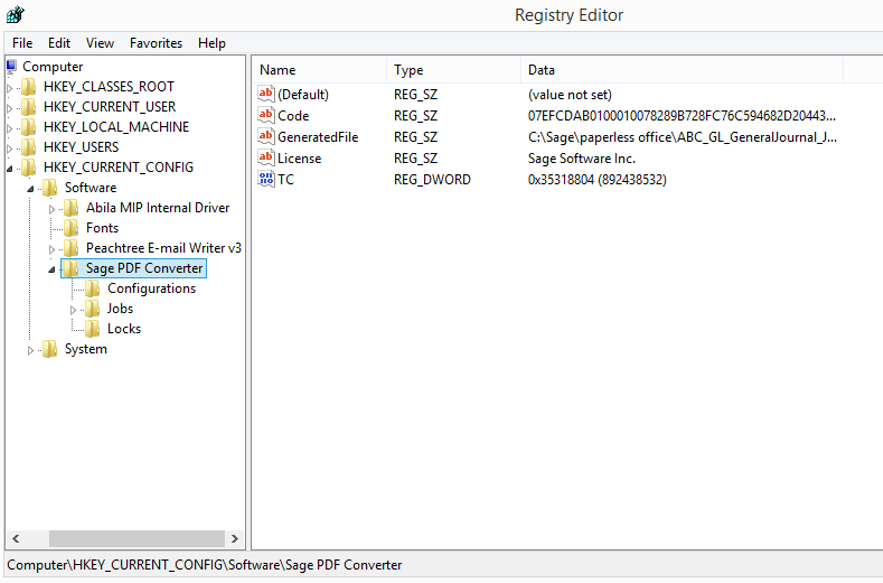883x583 pixels.
Task: Expand the HKEY_LOCAL_MACHINE hive
Action: (x=10, y=128)
